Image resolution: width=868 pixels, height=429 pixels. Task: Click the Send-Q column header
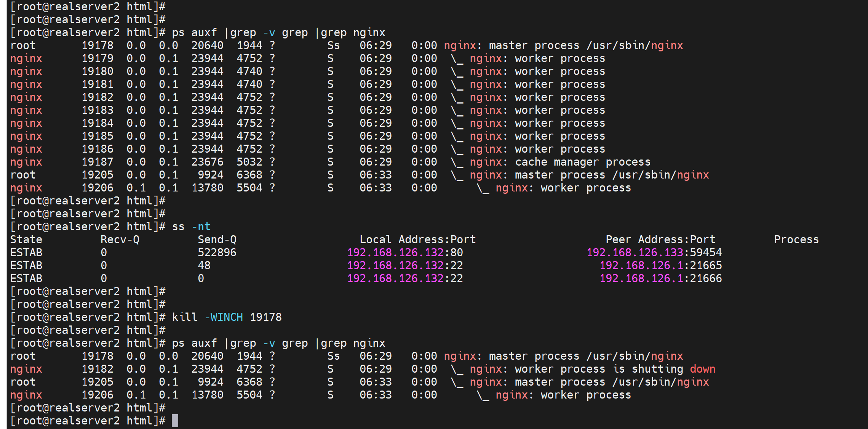[217, 239]
